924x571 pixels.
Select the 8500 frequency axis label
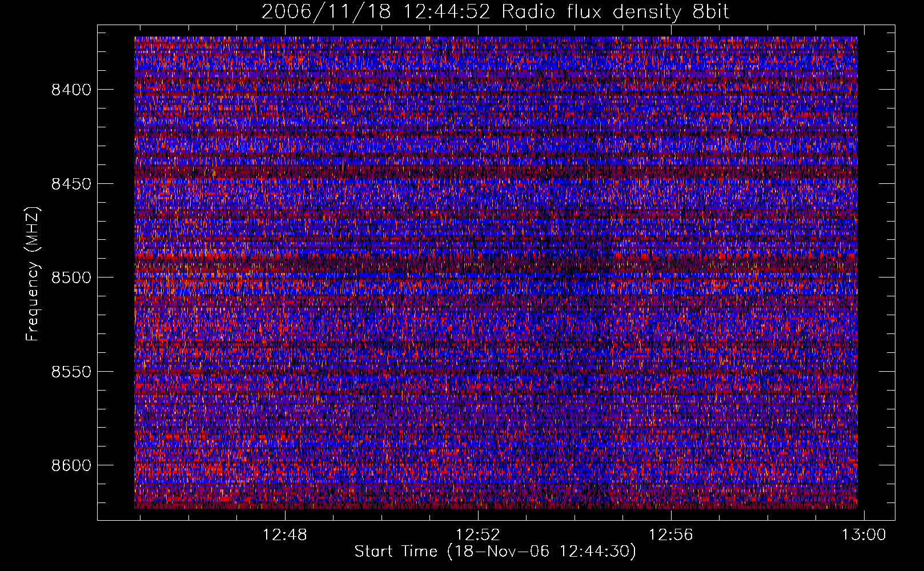tap(71, 278)
